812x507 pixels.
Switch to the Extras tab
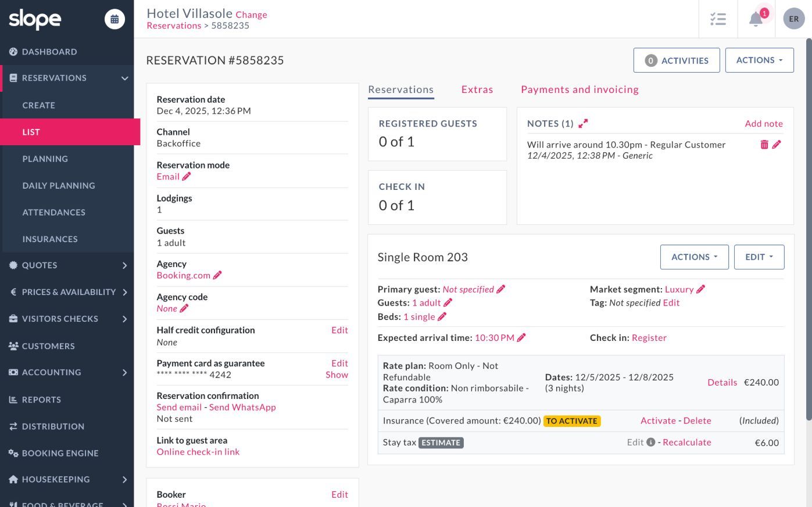(x=477, y=89)
